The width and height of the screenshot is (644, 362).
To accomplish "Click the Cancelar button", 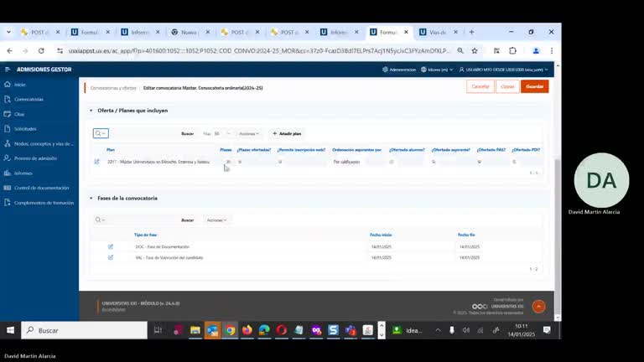I will pos(480,86).
